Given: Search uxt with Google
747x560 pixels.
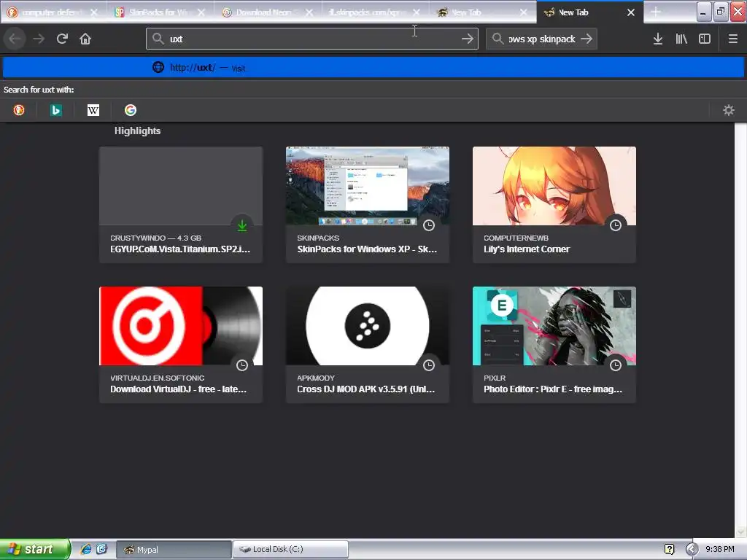Looking at the screenshot, I should (131, 111).
